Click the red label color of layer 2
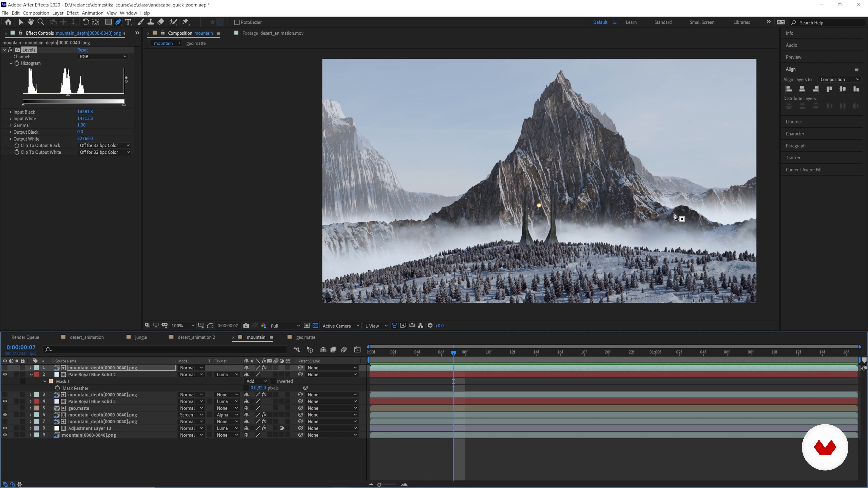Screen dimensions: 868x488 (x=36, y=375)
